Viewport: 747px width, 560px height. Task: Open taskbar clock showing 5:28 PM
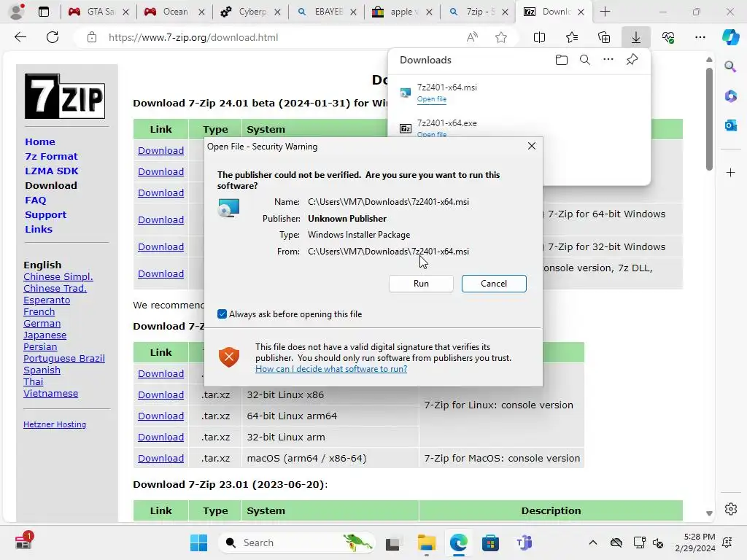tap(695, 542)
